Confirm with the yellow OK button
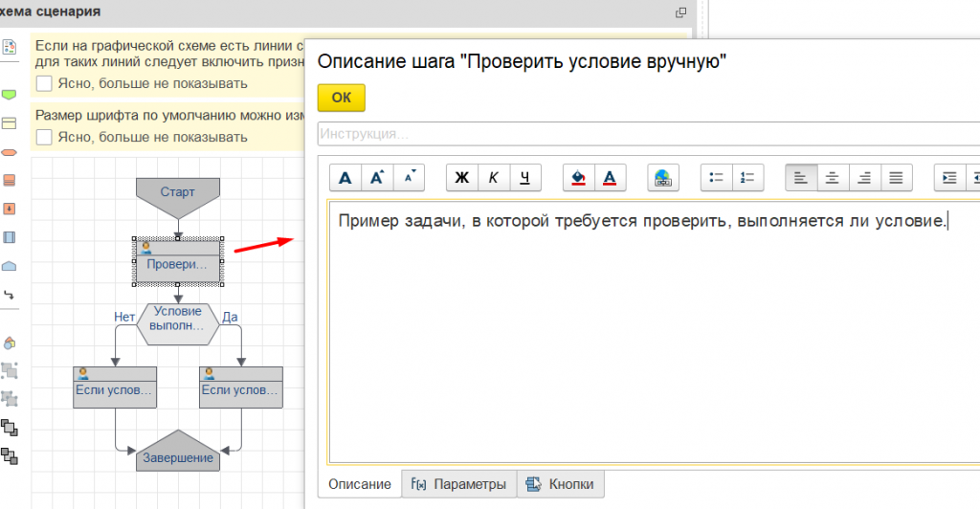Viewport: 980px width, 509px height. [342, 98]
